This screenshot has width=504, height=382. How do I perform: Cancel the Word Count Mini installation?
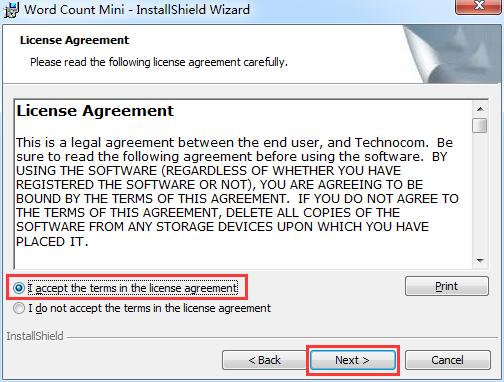(447, 360)
